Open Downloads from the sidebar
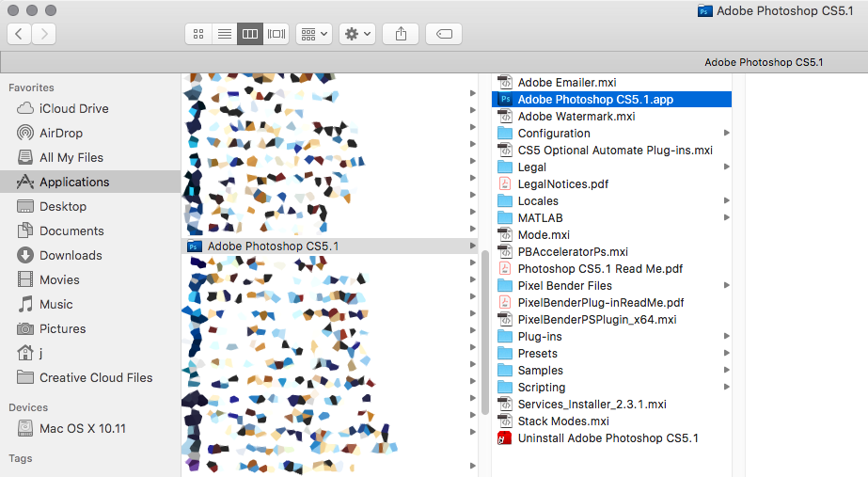 coord(90,255)
